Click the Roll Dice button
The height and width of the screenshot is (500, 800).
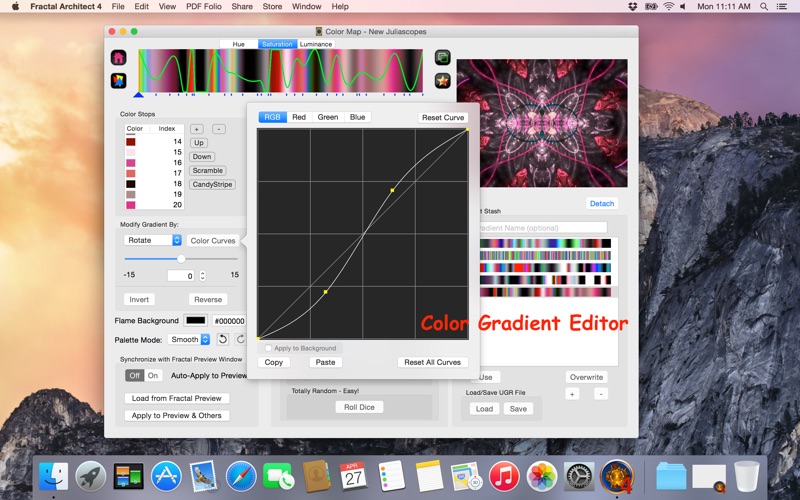359,407
